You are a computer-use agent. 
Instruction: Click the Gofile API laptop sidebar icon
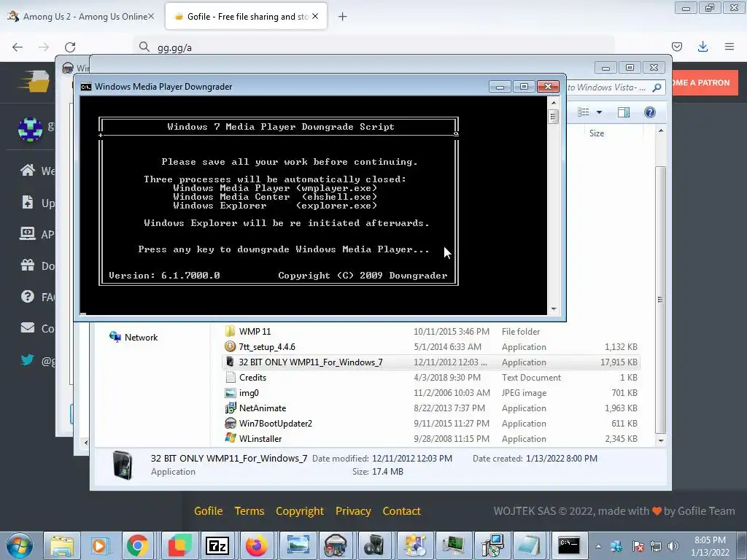[x=28, y=233]
